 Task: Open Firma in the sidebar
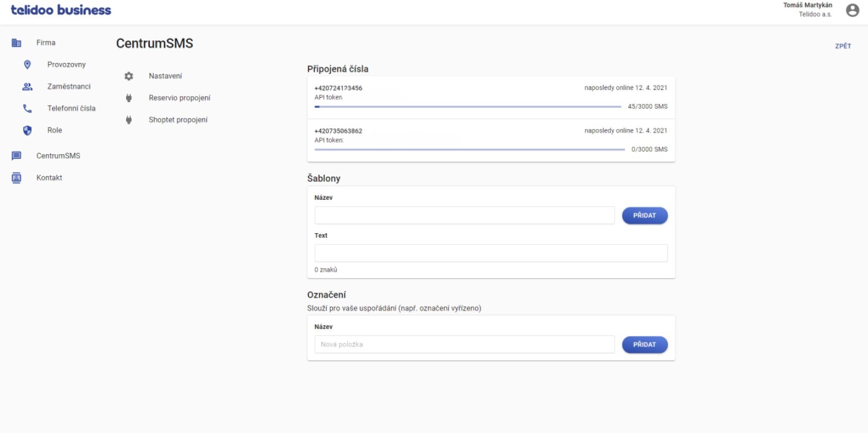click(x=46, y=42)
